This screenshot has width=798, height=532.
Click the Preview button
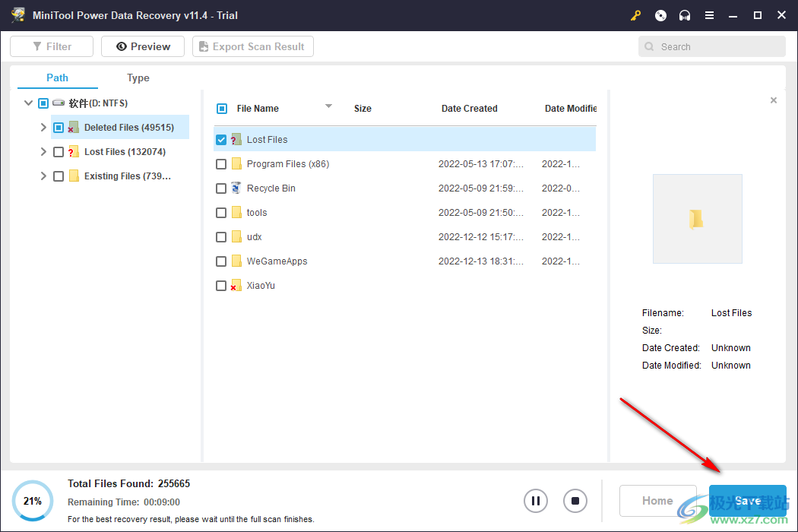pos(143,46)
